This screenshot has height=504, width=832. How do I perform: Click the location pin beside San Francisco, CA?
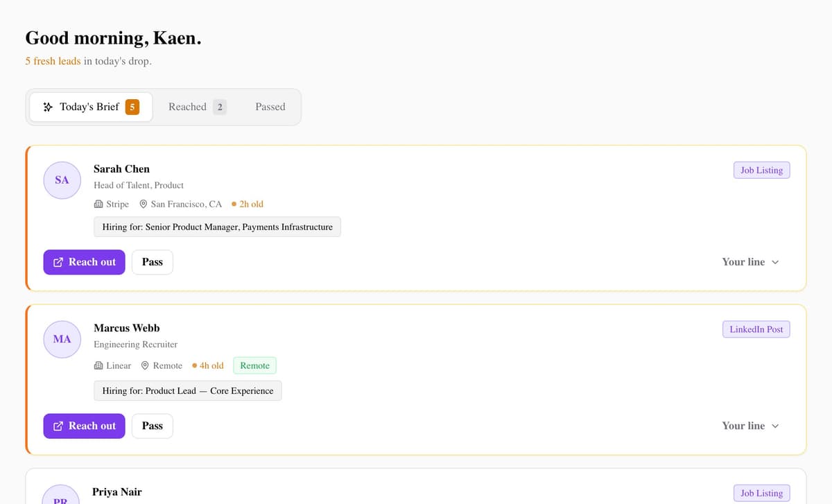[x=144, y=205]
